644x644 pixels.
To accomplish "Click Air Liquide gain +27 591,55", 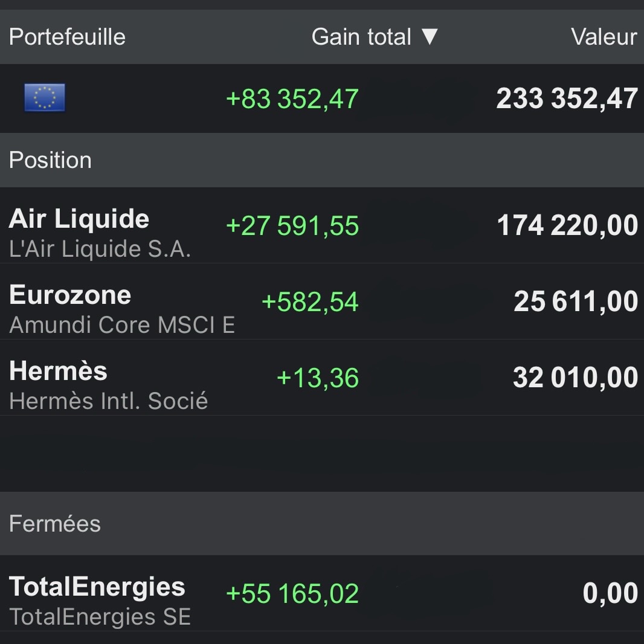I will (x=292, y=225).
